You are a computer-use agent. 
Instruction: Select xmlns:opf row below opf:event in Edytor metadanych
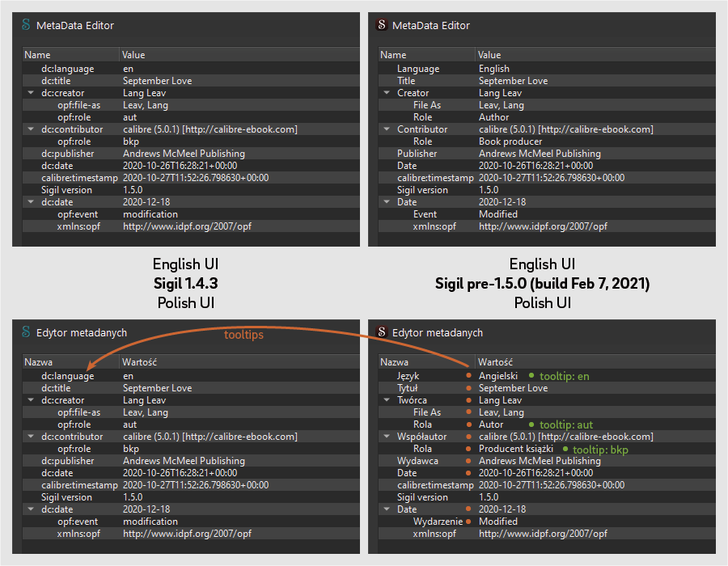click(x=191, y=534)
